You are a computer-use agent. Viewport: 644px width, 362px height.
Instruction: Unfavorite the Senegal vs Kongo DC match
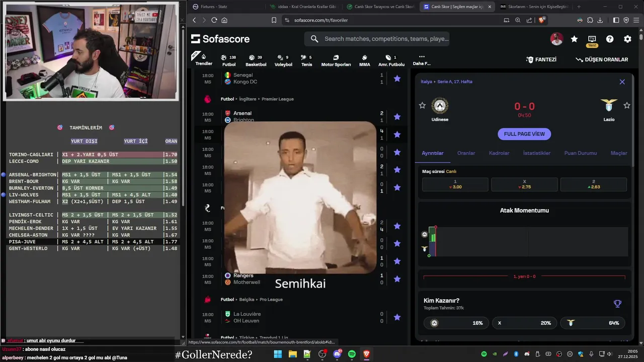397,78
